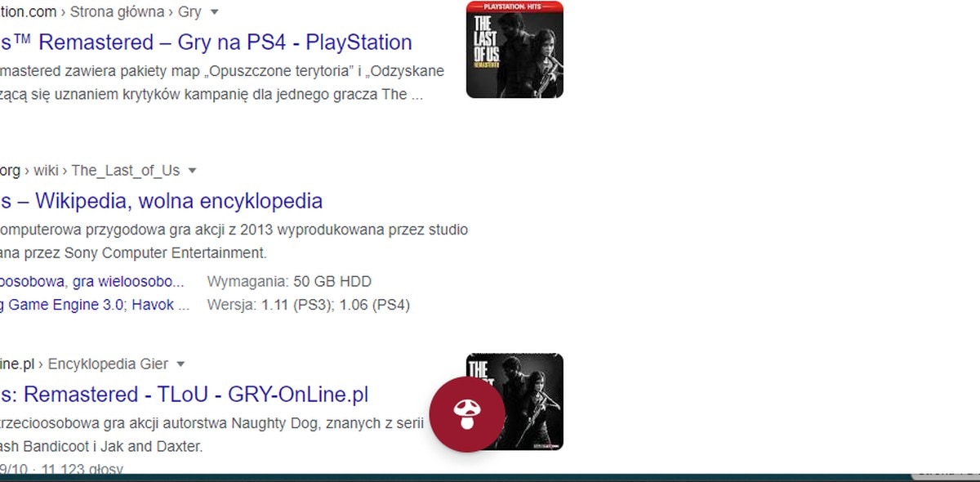
Task: Click the 11 123 głosy rating text
Action: click(82, 470)
